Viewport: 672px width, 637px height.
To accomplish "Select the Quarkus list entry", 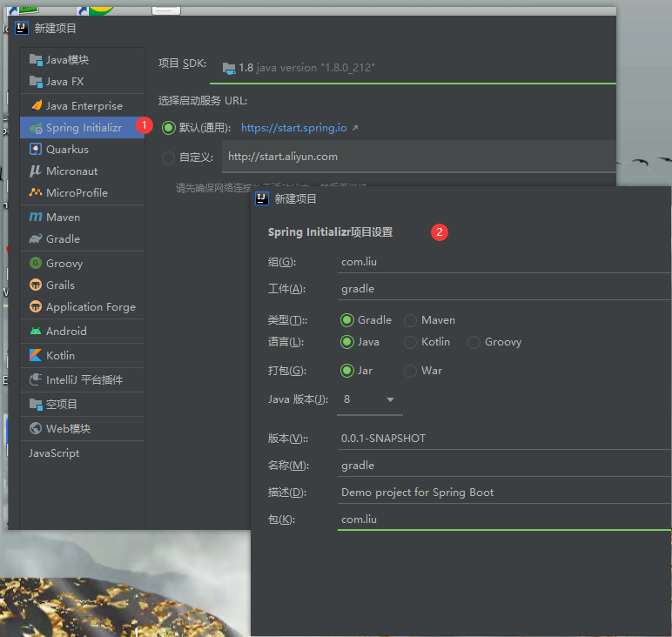I will click(x=83, y=149).
